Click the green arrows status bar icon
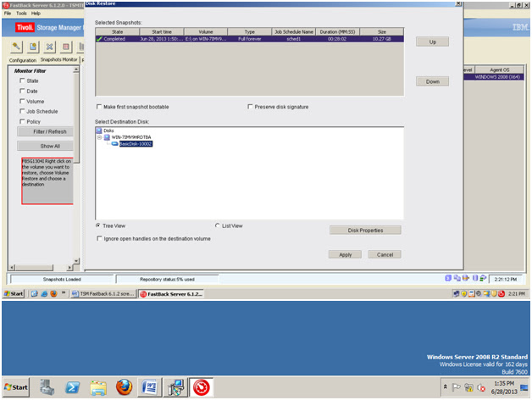 click(x=483, y=278)
